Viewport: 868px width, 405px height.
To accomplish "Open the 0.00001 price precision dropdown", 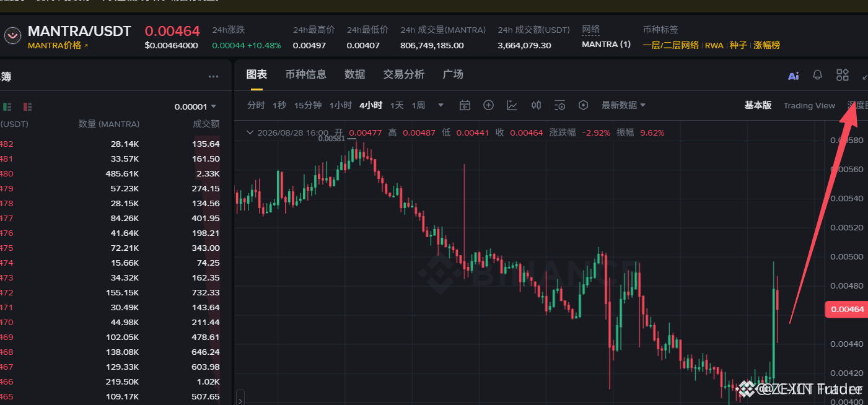I will pyautogui.click(x=195, y=107).
